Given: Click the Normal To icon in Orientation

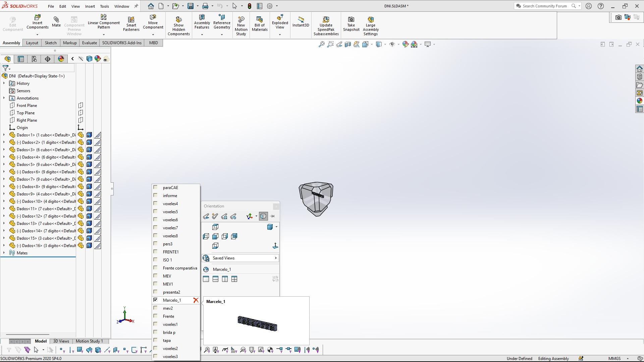Looking at the screenshot, I should [275, 246].
